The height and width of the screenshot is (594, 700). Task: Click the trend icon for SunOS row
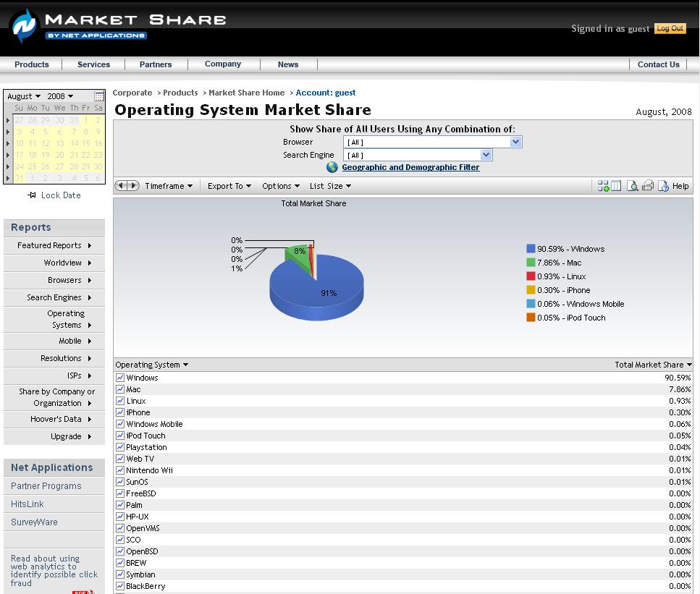(x=120, y=482)
